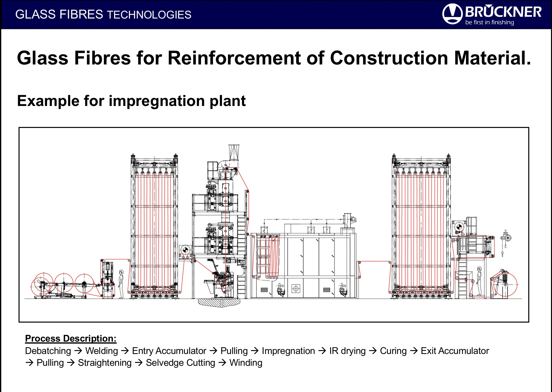
Task: Click "Entry Accumulator" in process description
Action: (x=169, y=351)
